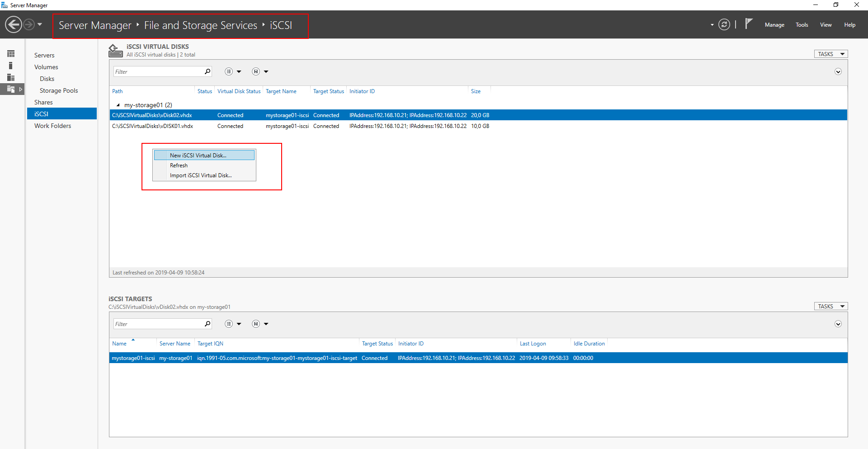Viewport: 868px width, 449px height.
Task: Select Disks in the side navigation
Action: [47, 79]
